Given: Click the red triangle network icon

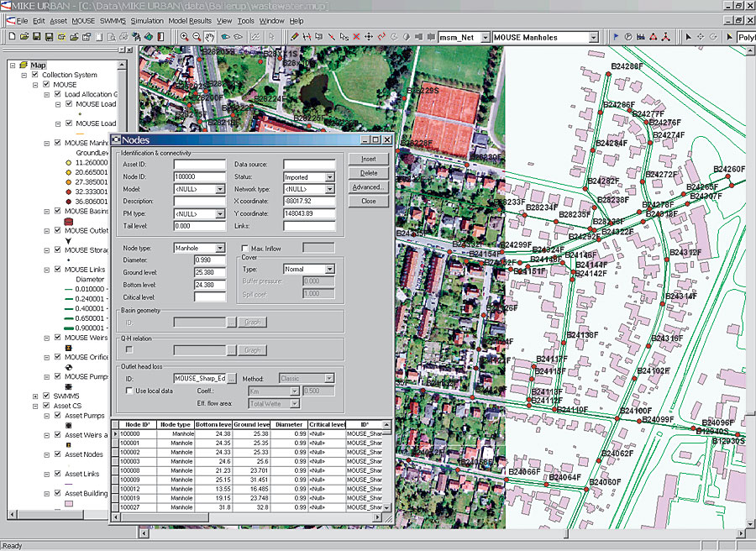Looking at the screenshot, I should (x=653, y=37).
